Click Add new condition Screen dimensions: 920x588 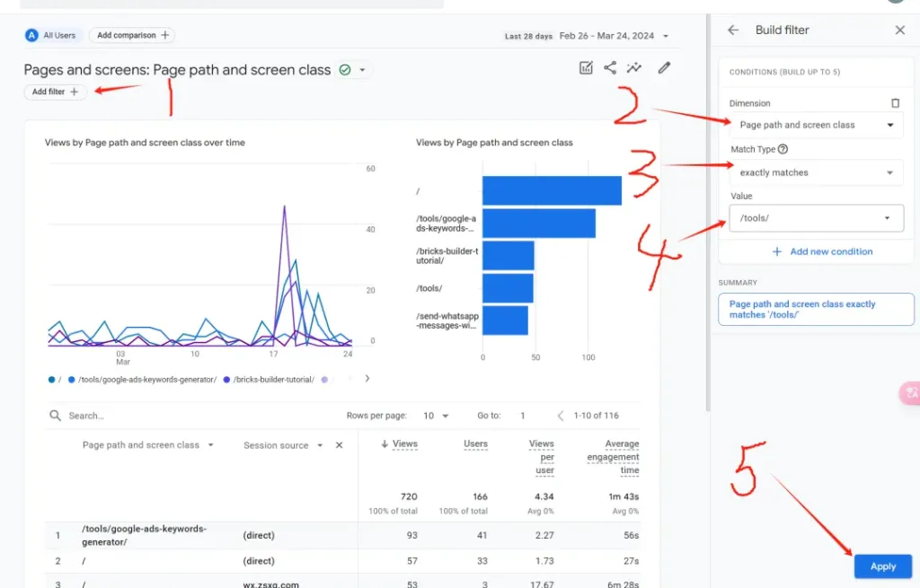pos(822,251)
